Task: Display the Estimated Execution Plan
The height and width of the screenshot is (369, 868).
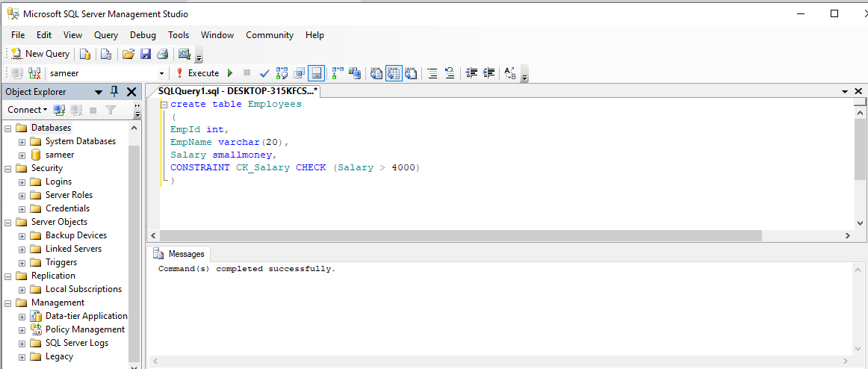Action: (282, 73)
